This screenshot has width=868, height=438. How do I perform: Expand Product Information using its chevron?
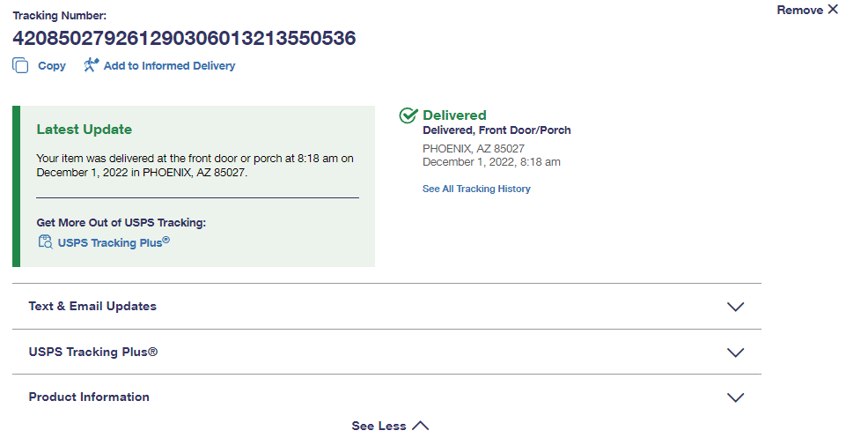click(x=736, y=397)
